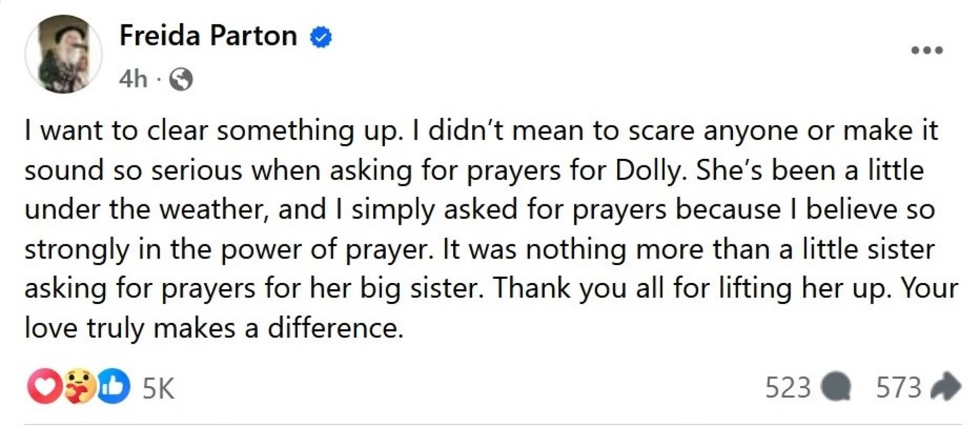Image resolution: width=980 pixels, height=426 pixels.
Task: Click the phrase "under the weather" in the post
Action: (x=146, y=210)
